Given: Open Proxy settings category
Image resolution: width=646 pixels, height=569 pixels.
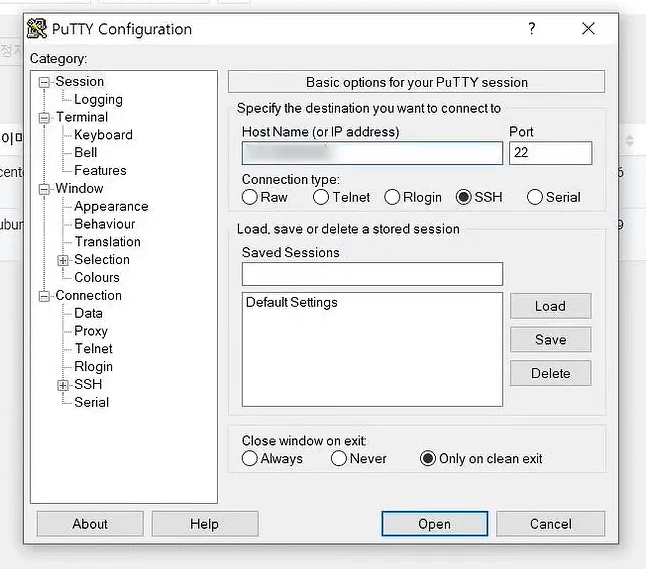Looking at the screenshot, I should point(91,331).
